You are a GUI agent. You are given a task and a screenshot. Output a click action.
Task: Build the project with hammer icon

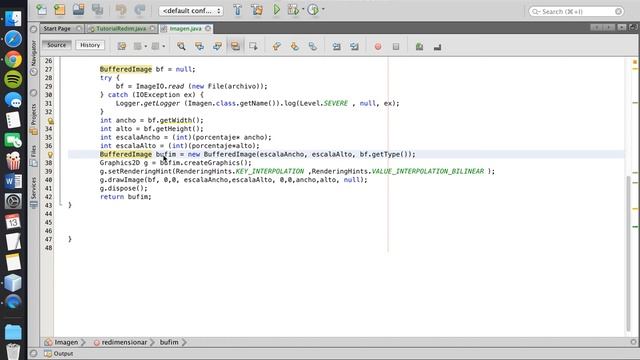click(238, 10)
